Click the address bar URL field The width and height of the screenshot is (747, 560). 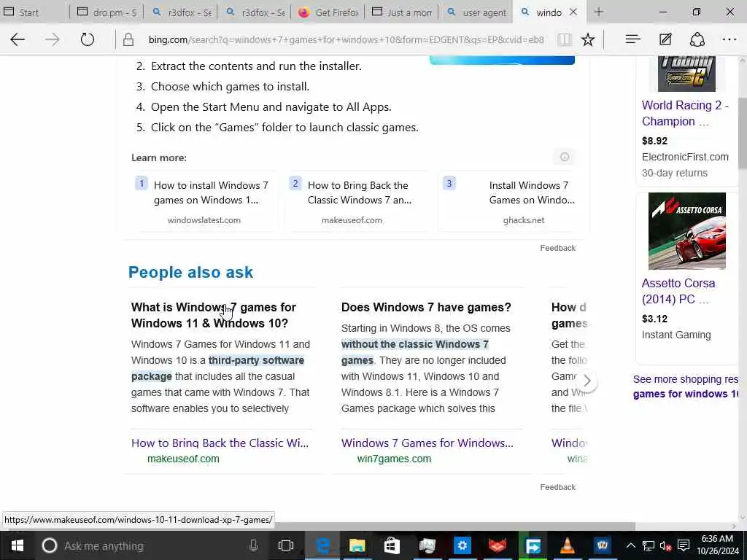point(346,39)
